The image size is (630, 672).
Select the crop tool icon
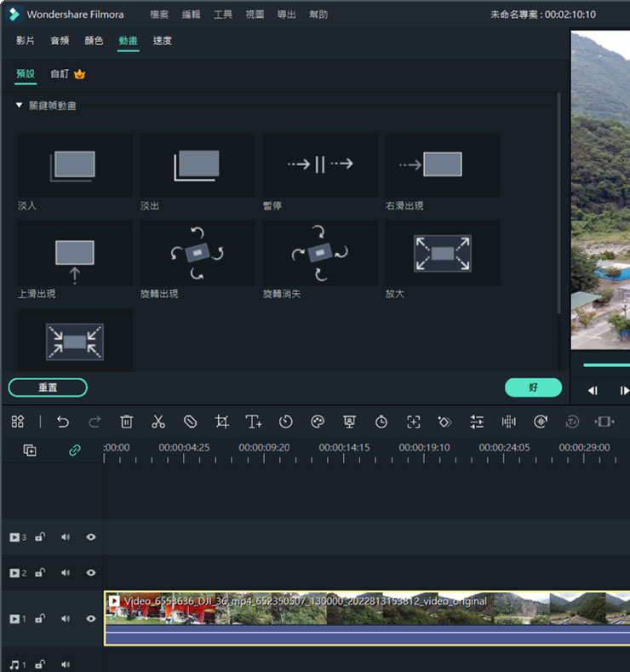(x=222, y=422)
